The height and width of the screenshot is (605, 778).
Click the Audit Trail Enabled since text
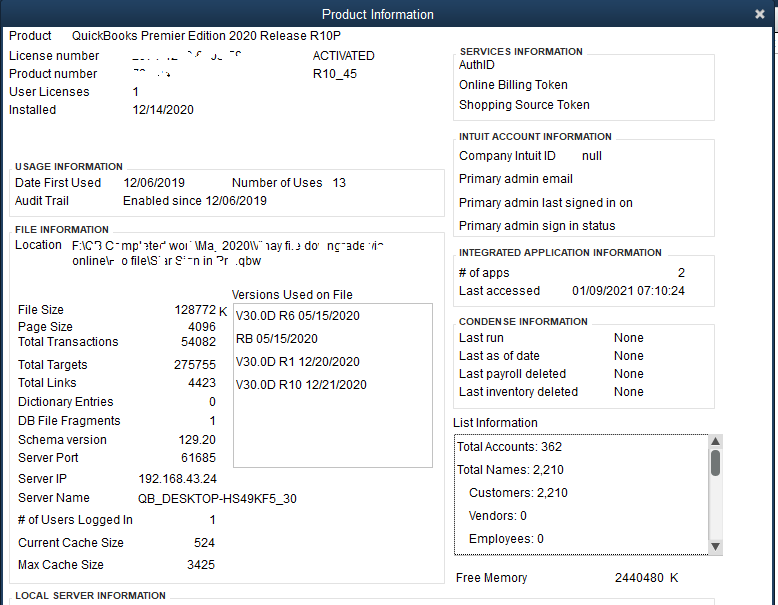[x=194, y=201]
